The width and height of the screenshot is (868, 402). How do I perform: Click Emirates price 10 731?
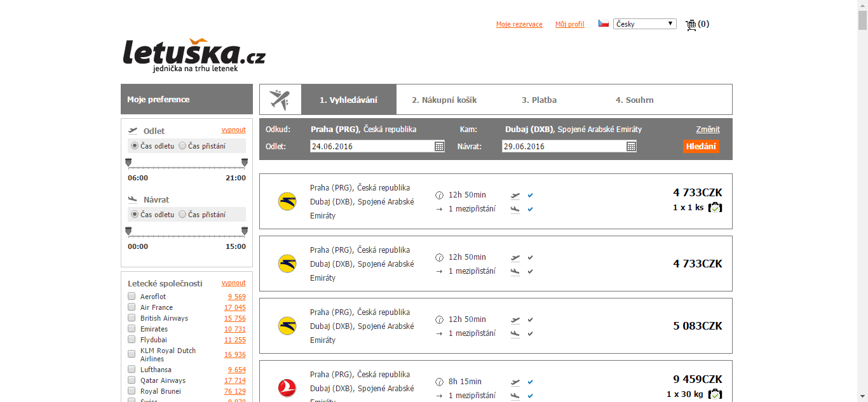(x=235, y=329)
